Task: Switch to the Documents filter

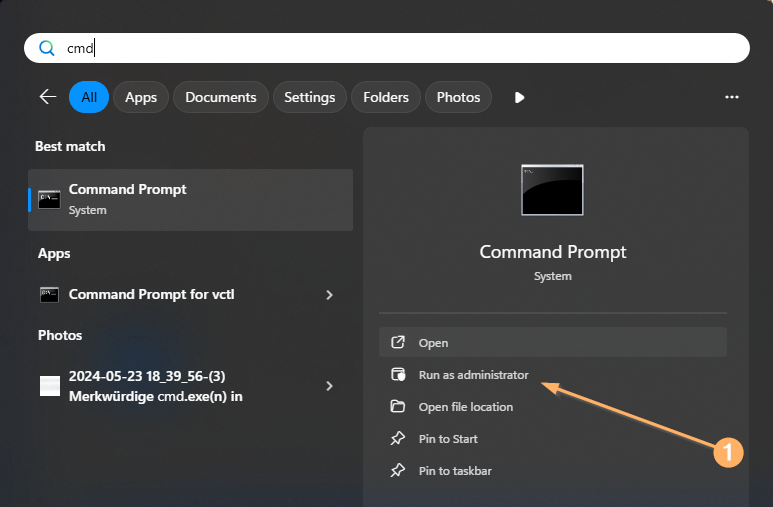Action: point(221,97)
